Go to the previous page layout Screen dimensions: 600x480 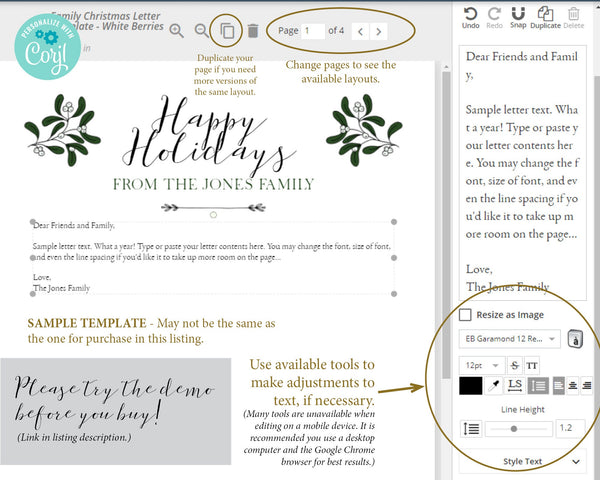(x=356, y=31)
